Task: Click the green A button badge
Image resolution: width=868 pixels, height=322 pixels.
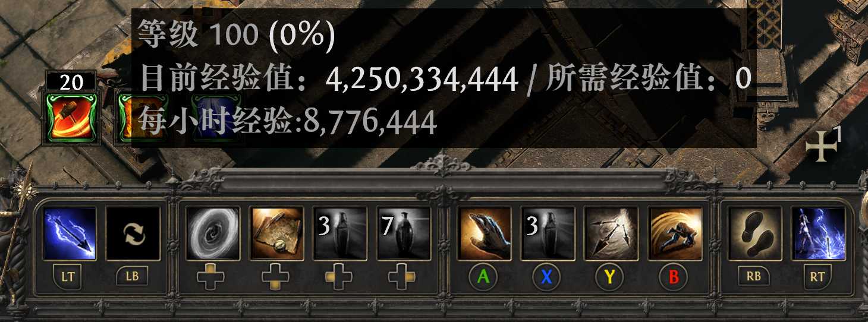Action: 483,277
